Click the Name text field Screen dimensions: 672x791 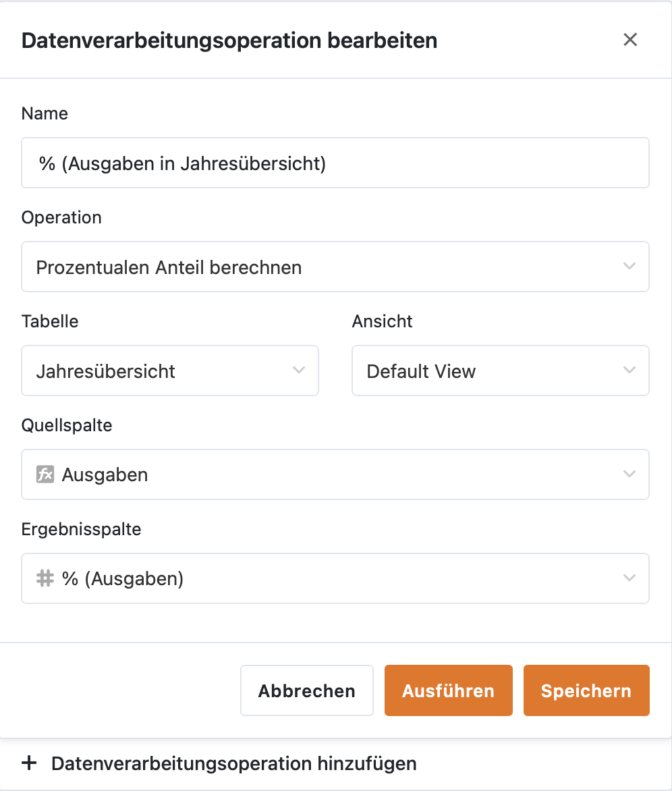coord(335,163)
